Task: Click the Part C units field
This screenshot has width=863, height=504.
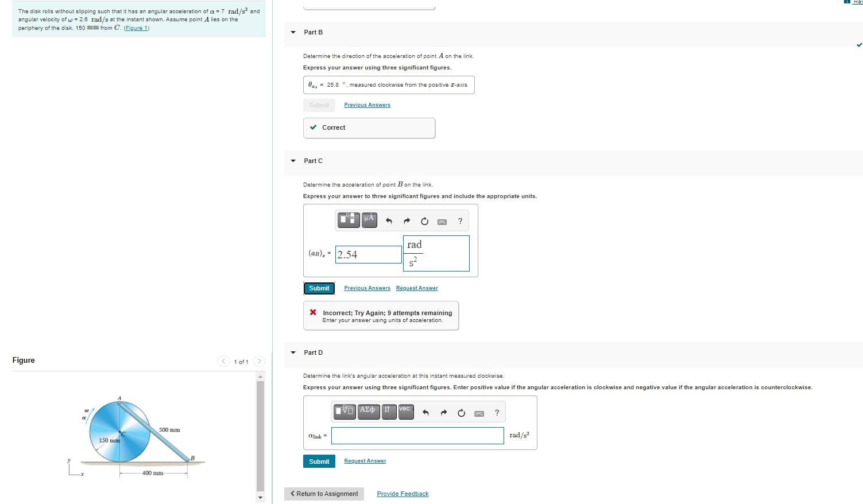Action: click(436, 253)
